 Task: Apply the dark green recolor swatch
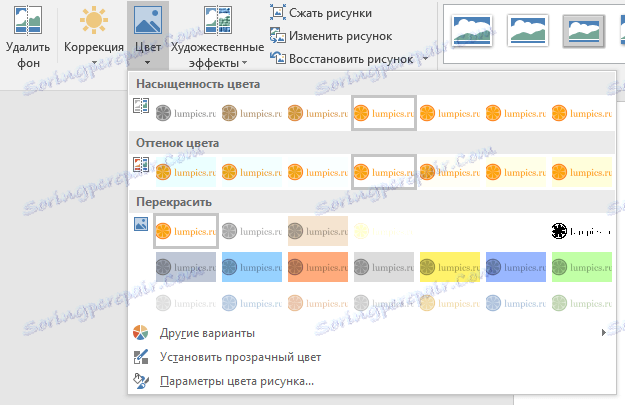[x=582, y=267]
